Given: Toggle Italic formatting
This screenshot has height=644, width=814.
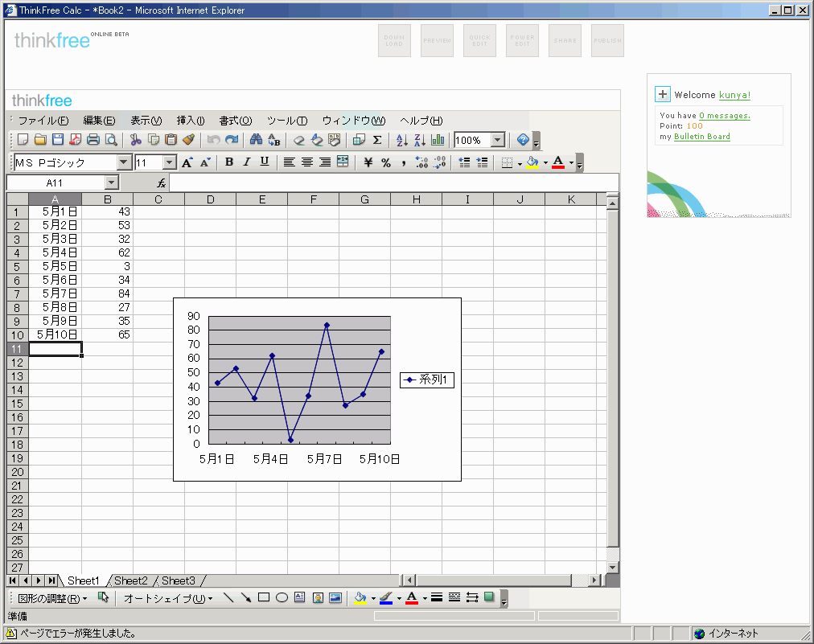Looking at the screenshot, I should (247, 162).
